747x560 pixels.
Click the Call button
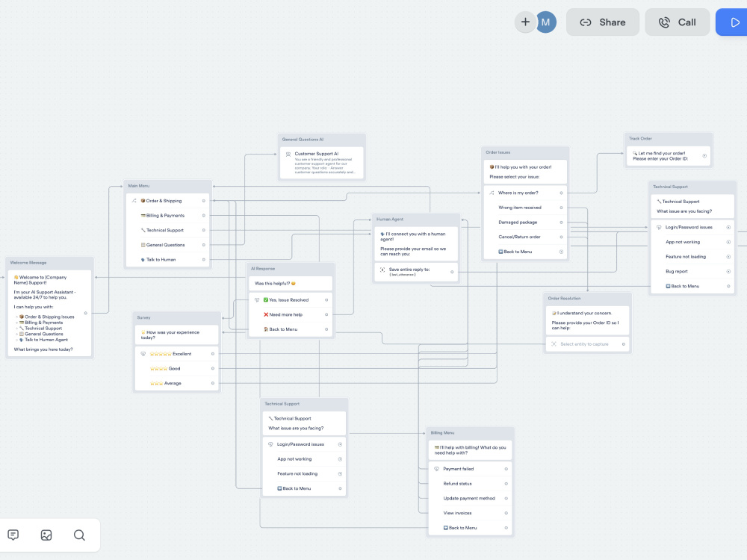677,22
